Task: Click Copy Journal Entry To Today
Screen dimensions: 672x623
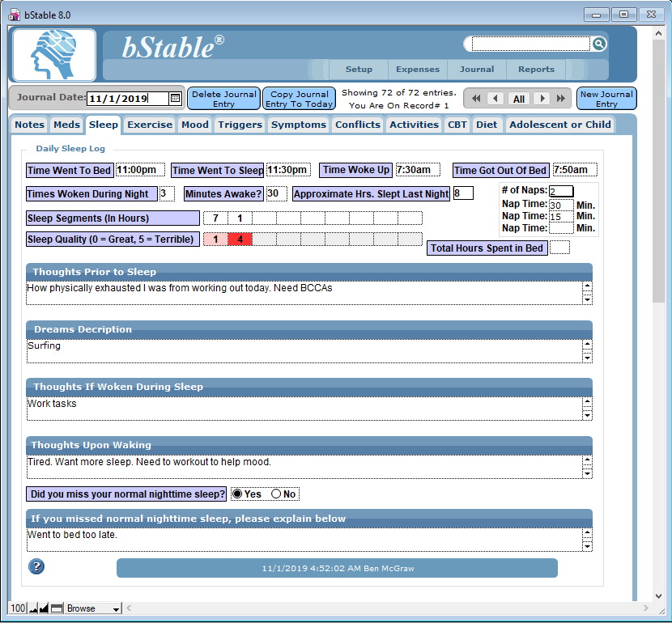Action: pyautogui.click(x=299, y=99)
